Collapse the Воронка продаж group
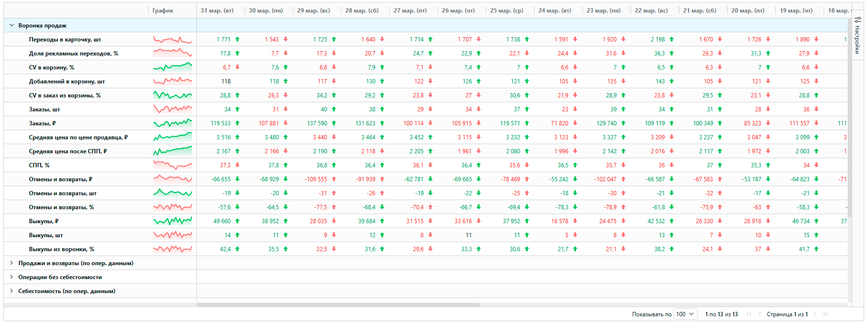The width and height of the screenshot is (868, 323). pyautogui.click(x=12, y=26)
